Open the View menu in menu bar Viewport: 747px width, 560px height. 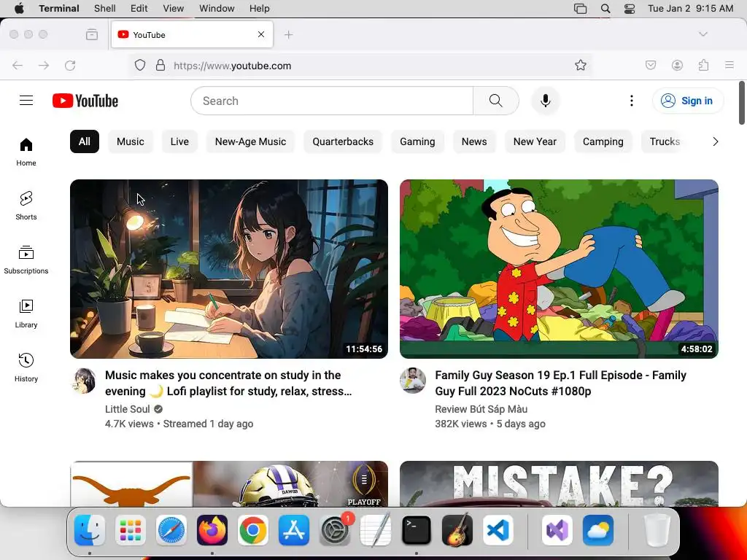point(174,8)
